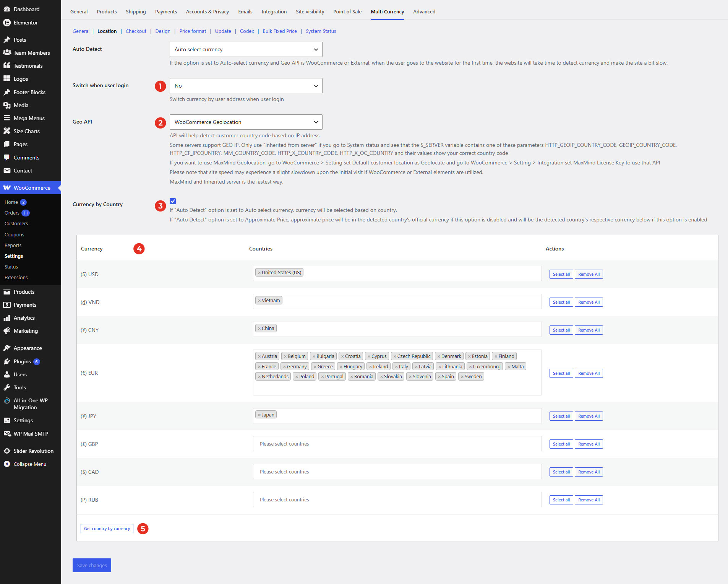Click the Footer Blocks pin icon
This screenshot has width=728, height=584.
7,92
